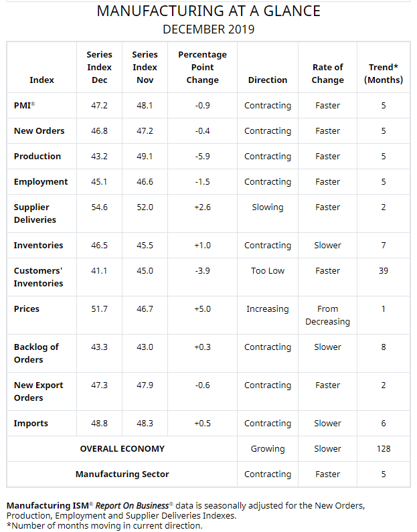
Task: Select the Overall Economy row label
Action: pos(122,449)
